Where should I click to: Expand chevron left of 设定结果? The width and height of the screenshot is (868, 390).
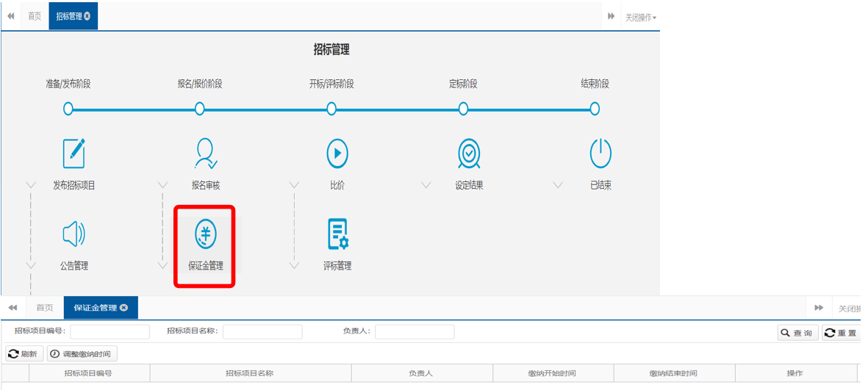pos(426,185)
